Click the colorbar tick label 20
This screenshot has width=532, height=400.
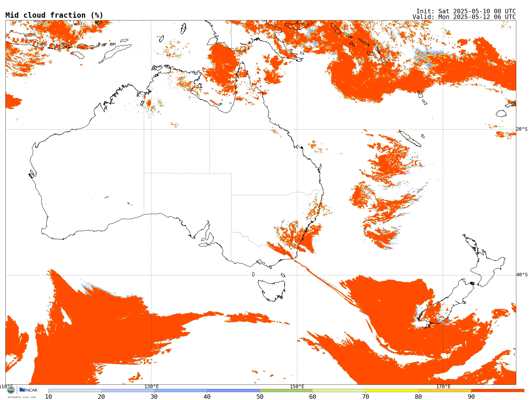click(101, 397)
